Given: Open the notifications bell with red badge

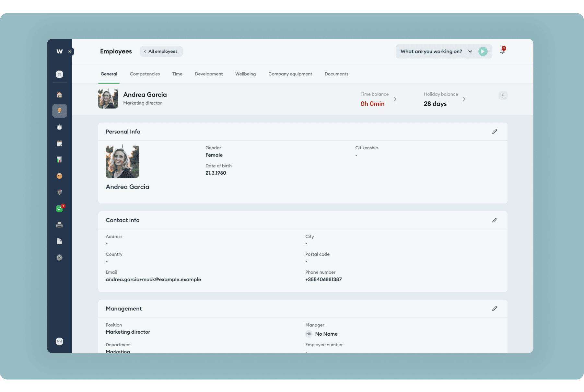Looking at the screenshot, I should (503, 51).
